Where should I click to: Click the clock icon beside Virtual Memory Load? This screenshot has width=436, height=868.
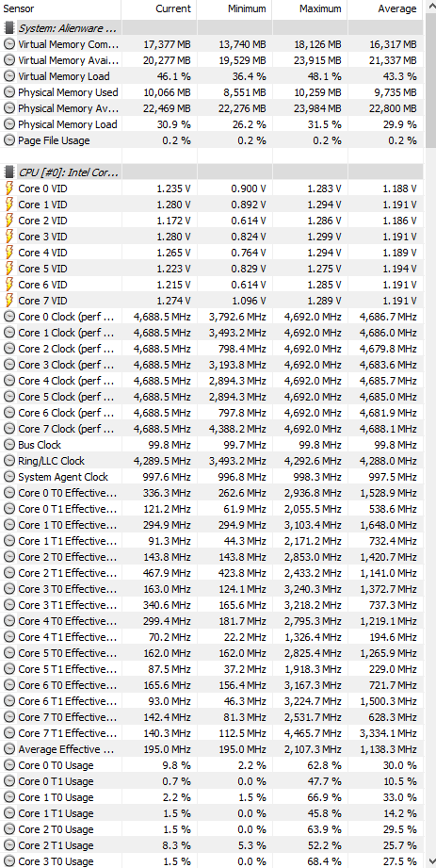pos(8,76)
